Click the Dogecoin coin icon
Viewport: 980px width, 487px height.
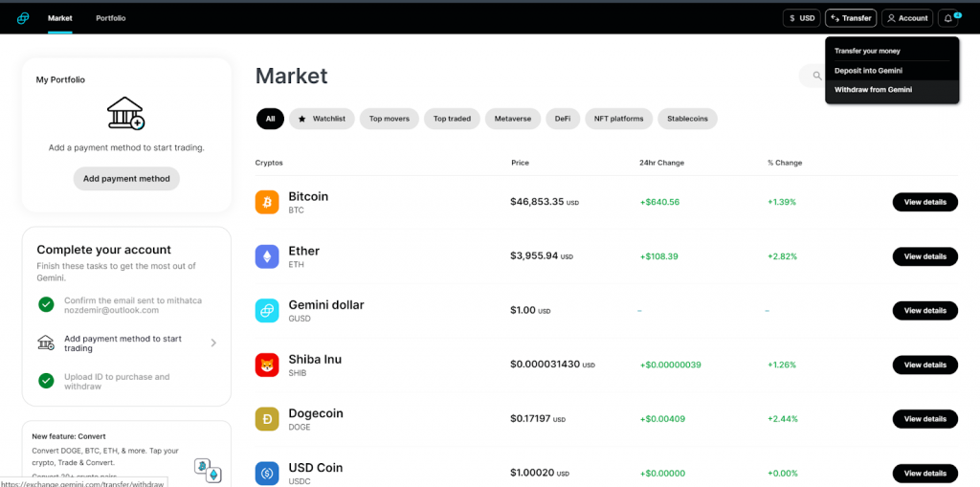tap(267, 419)
